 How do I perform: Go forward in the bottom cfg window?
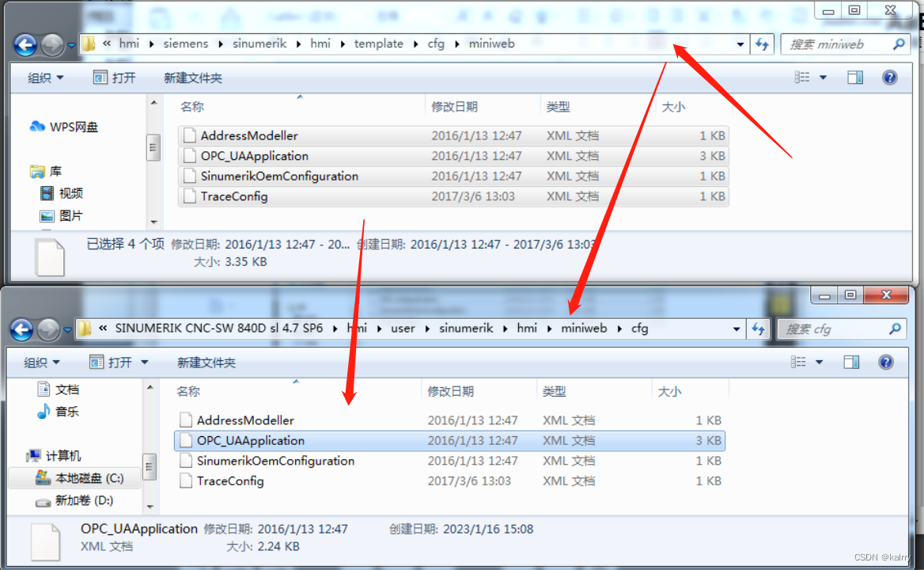click(48, 329)
